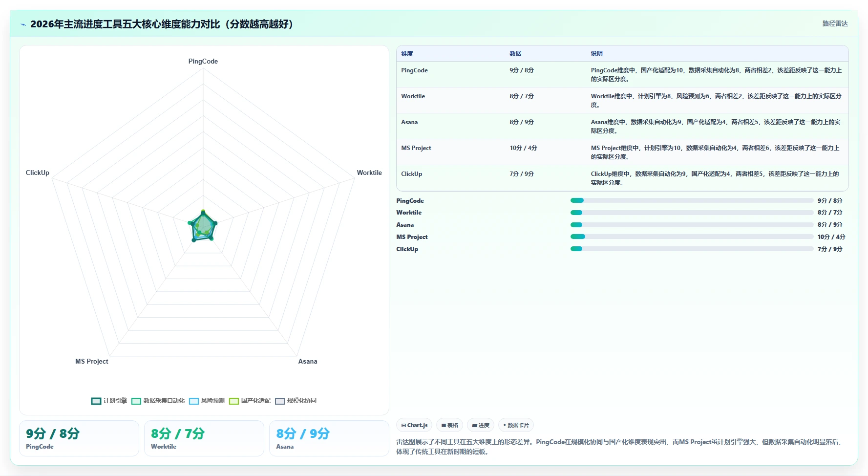Click the Worktile progress bar
Screen dimensions: 868x476
pyautogui.click(x=692, y=213)
